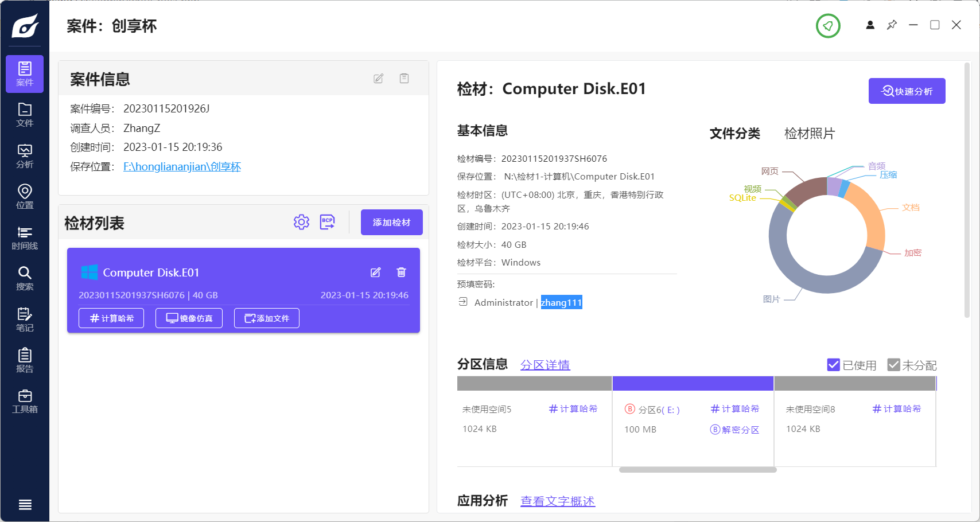The image size is (980, 522).
Task: Toggle the pin window button
Action: [x=892, y=25]
